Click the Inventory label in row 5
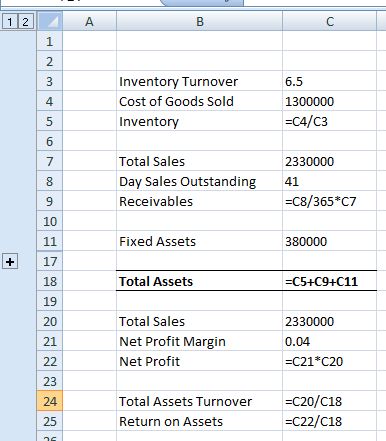 pos(199,121)
